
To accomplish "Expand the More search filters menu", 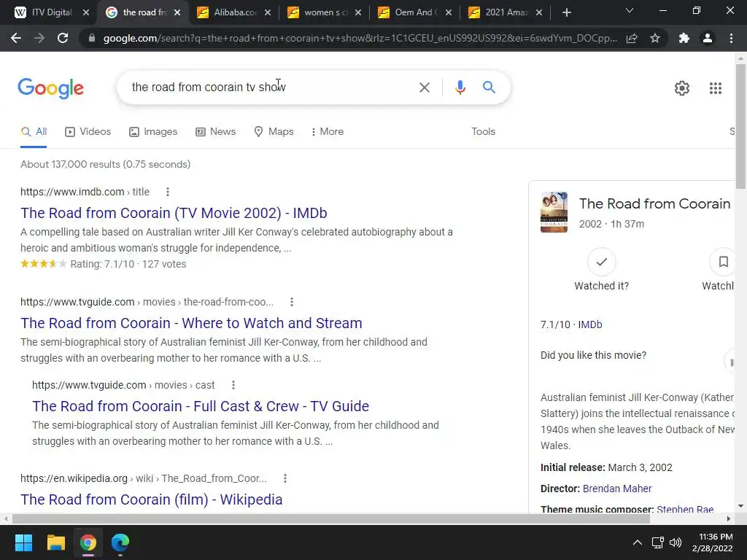I will point(328,131).
